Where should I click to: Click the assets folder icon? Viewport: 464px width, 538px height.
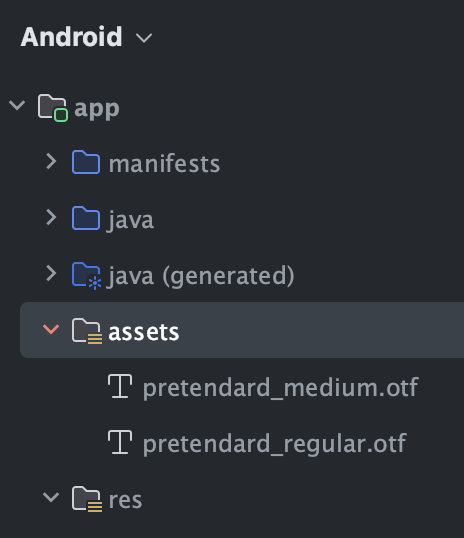[x=87, y=331]
